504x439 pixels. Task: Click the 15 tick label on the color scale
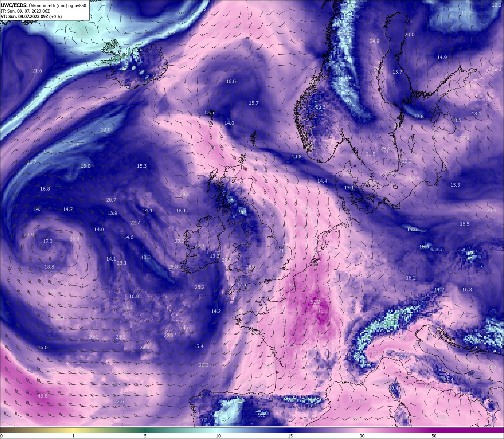click(x=290, y=436)
